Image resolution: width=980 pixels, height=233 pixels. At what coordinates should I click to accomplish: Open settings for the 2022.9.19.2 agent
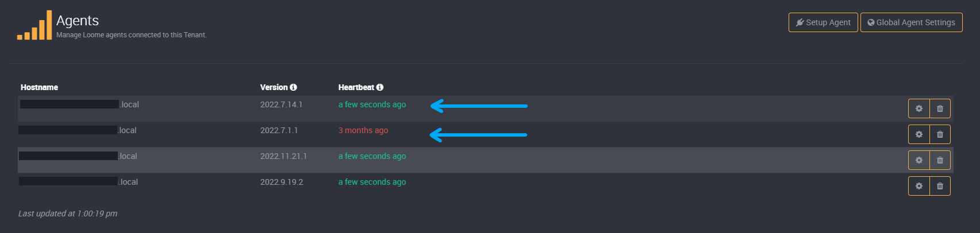click(x=918, y=186)
